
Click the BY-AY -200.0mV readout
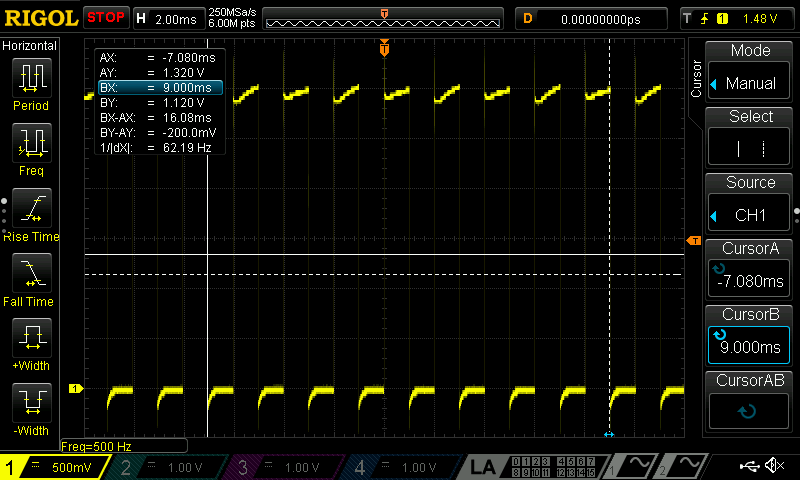(x=158, y=133)
